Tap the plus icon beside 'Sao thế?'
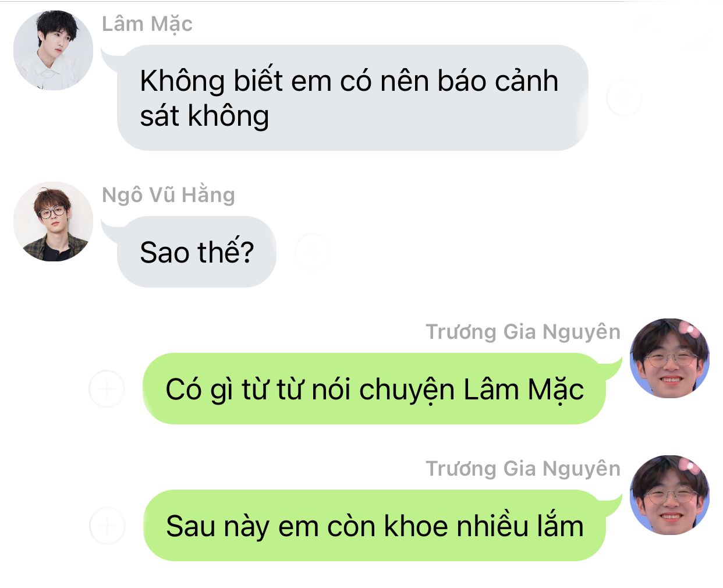Image resolution: width=723 pixels, height=588 pixels. coord(312,252)
